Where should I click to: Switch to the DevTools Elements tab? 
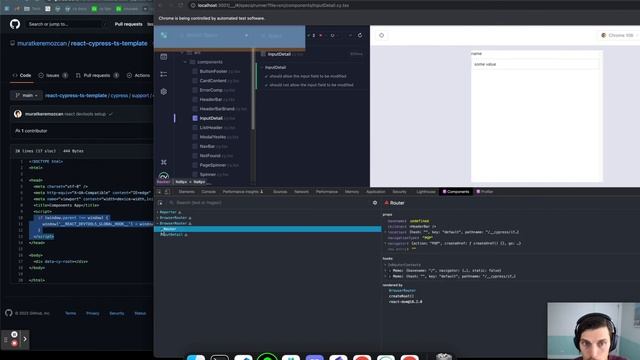[187, 192]
